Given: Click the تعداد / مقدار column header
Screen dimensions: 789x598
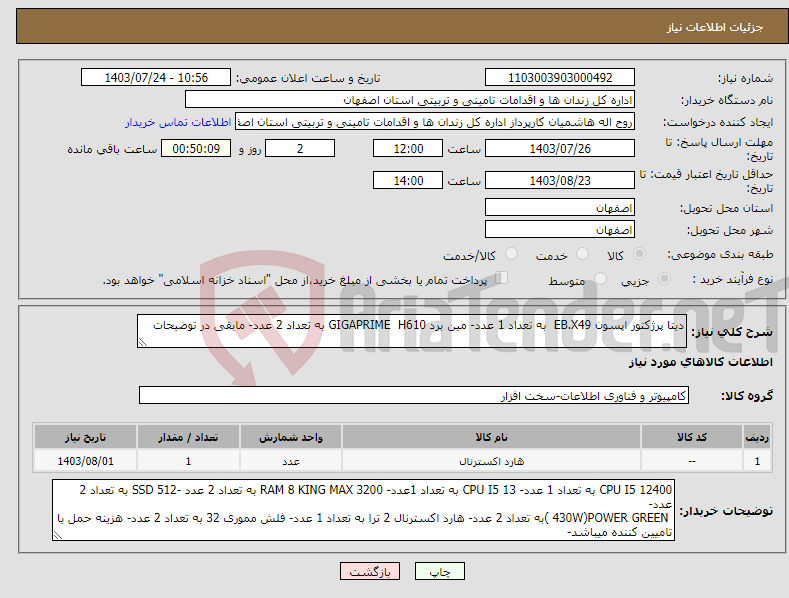Looking at the screenshot, I should click(188, 437).
